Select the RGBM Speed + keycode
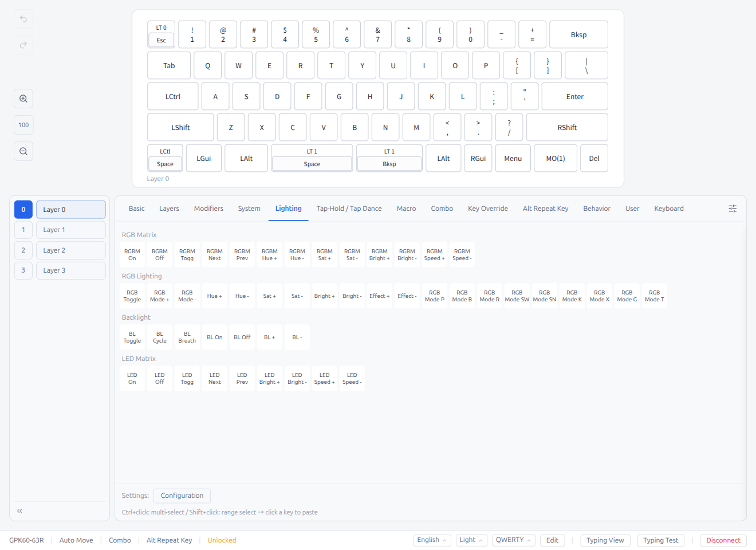Screen dimensions: 756x550 click(435, 255)
